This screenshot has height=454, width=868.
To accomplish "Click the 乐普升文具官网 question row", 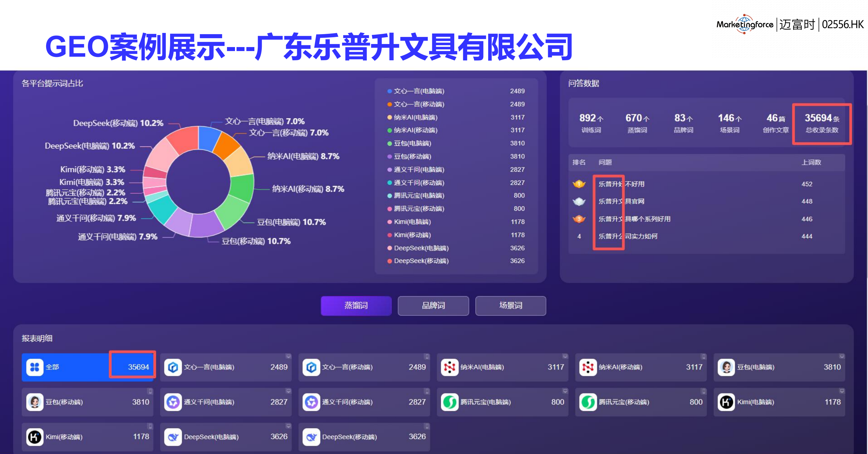I will [x=707, y=201].
